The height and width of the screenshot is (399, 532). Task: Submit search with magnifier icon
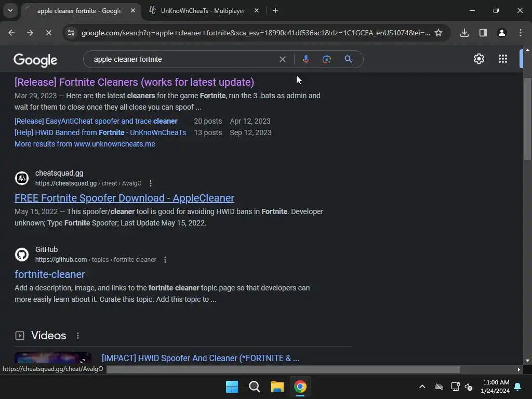coord(348,59)
